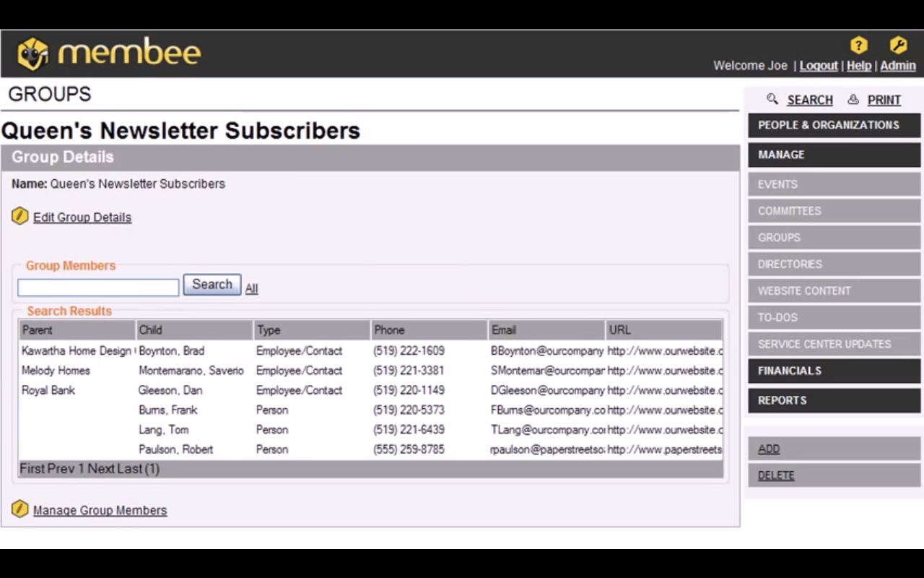Select WEBSITE CONTENT in the sidebar
The image size is (924, 578).
tap(834, 291)
